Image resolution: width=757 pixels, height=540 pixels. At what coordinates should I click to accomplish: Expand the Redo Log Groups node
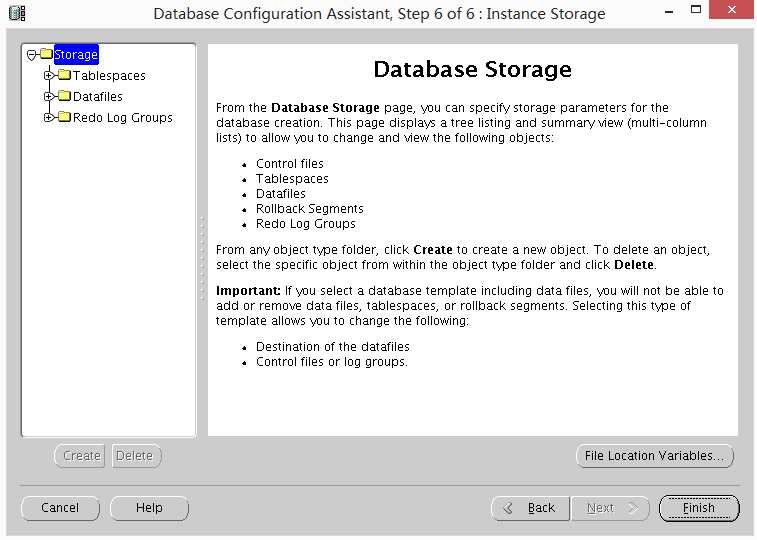(48, 117)
